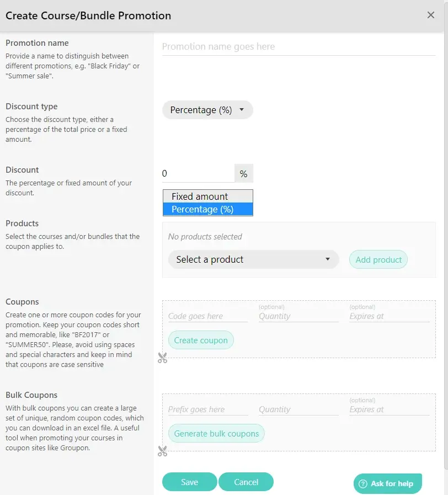
Task: Click the question mark icon in Ask for help
Action: (x=363, y=483)
